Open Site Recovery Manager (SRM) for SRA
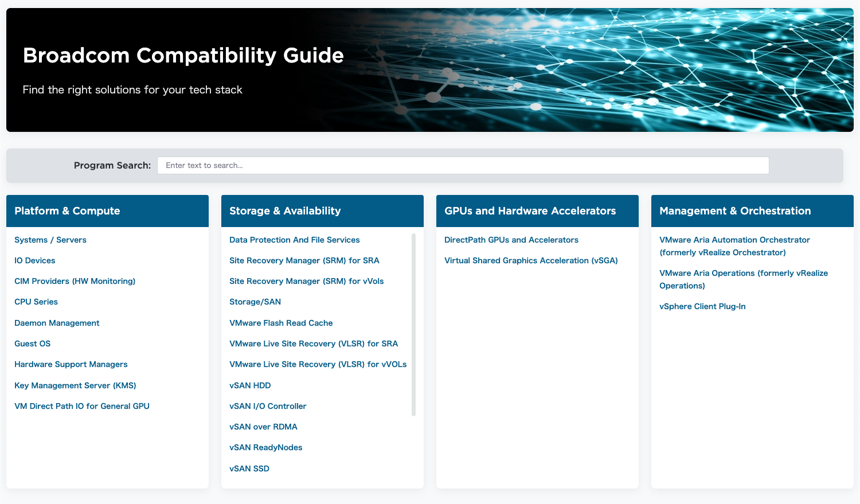The height and width of the screenshot is (504, 860). pyautogui.click(x=304, y=260)
